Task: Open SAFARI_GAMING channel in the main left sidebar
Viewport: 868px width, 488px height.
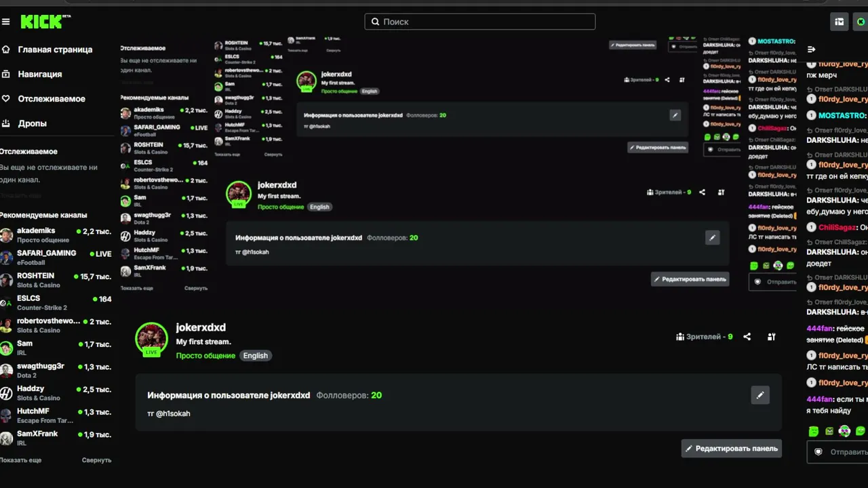Action: pos(57,258)
